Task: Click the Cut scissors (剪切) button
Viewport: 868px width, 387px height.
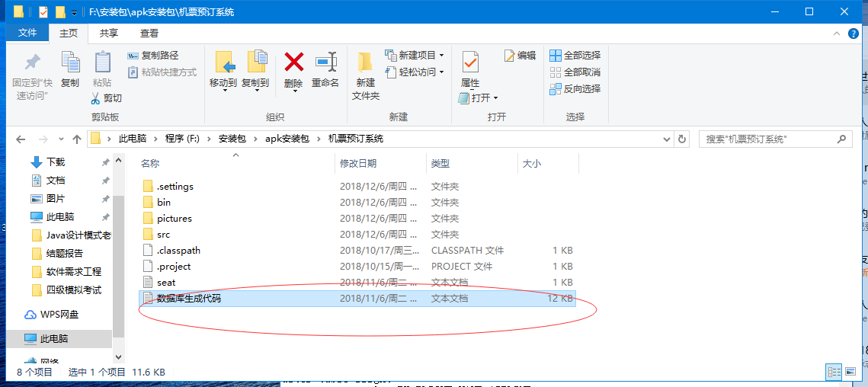Action: (106, 98)
